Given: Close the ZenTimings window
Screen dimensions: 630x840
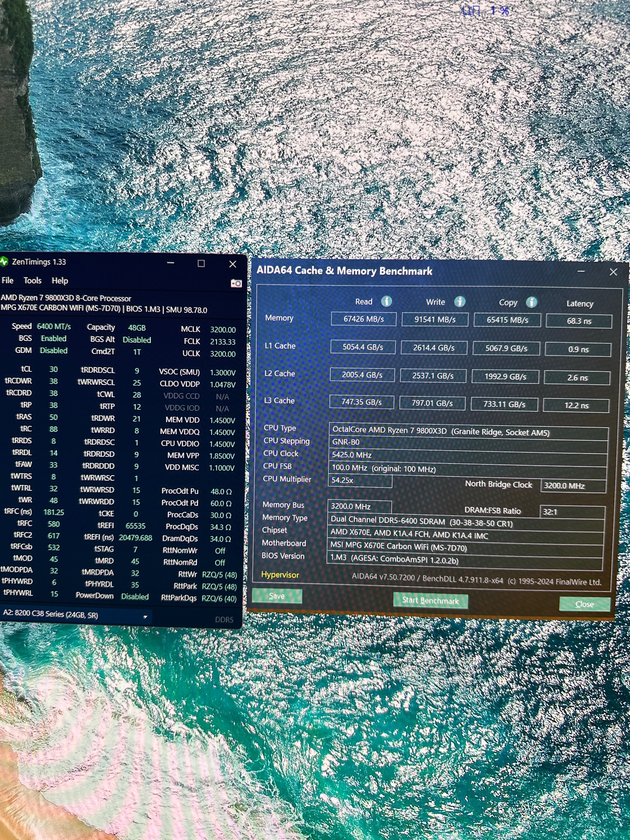Looking at the screenshot, I should click(233, 264).
